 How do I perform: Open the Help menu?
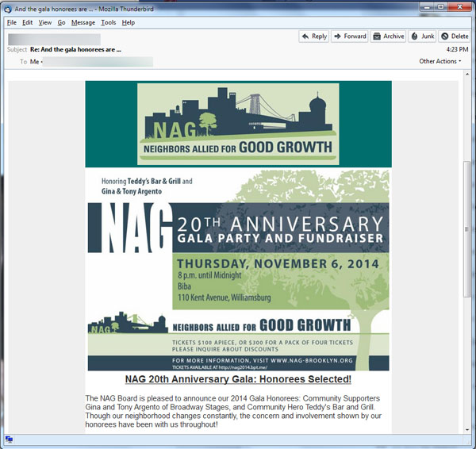pos(128,23)
